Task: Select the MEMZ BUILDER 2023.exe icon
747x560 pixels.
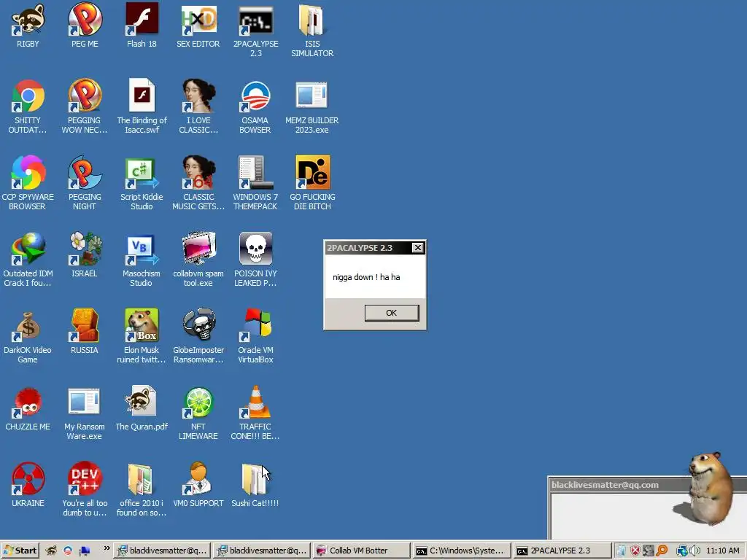Action: point(311,107)
